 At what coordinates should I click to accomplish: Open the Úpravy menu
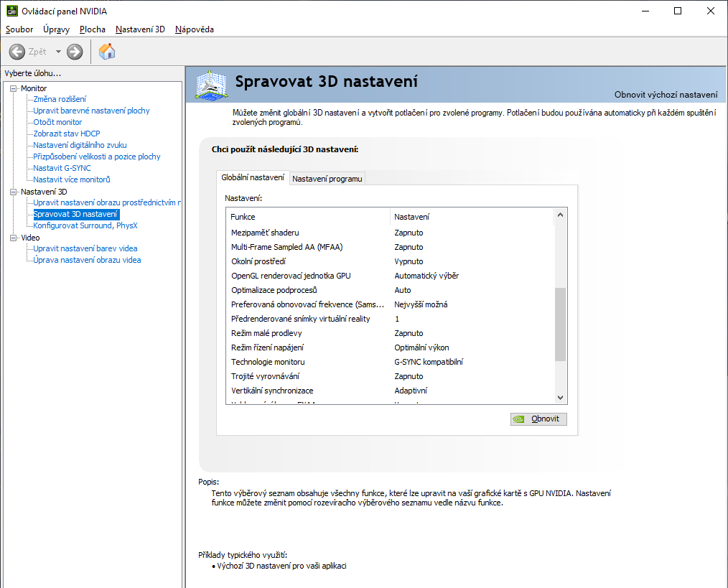(56, 29)
